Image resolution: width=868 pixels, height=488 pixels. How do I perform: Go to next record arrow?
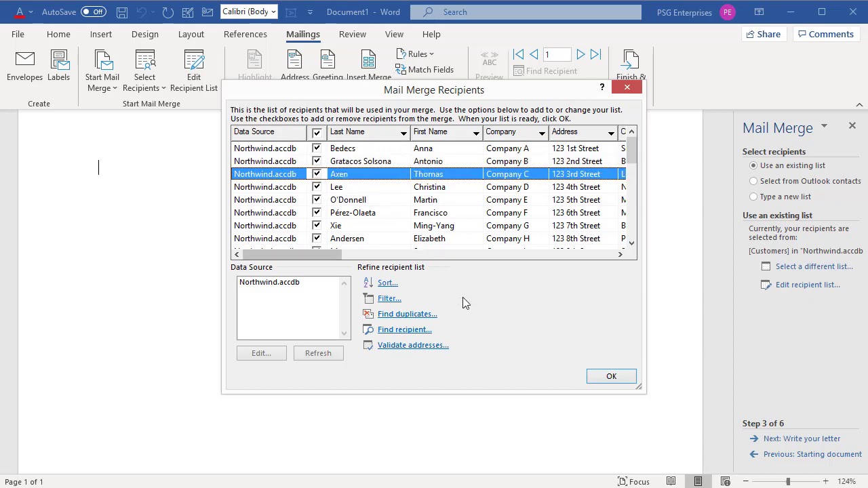tap(580, 54)
